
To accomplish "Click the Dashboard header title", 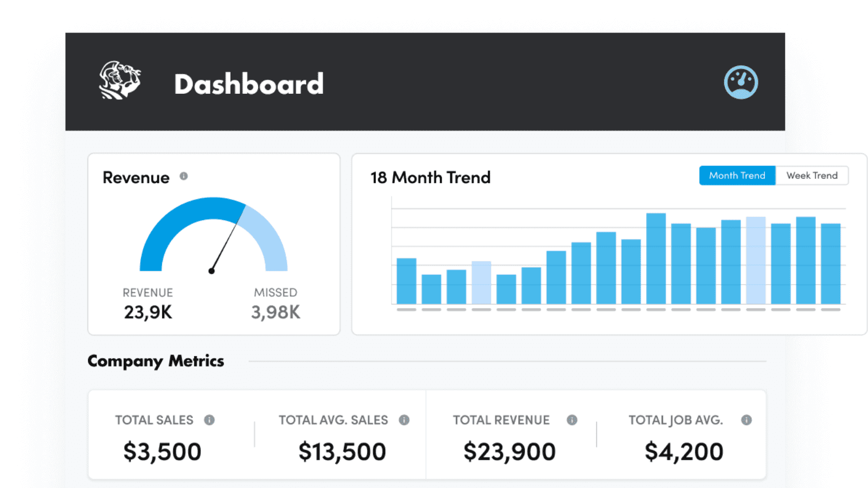I will (249, 84).
